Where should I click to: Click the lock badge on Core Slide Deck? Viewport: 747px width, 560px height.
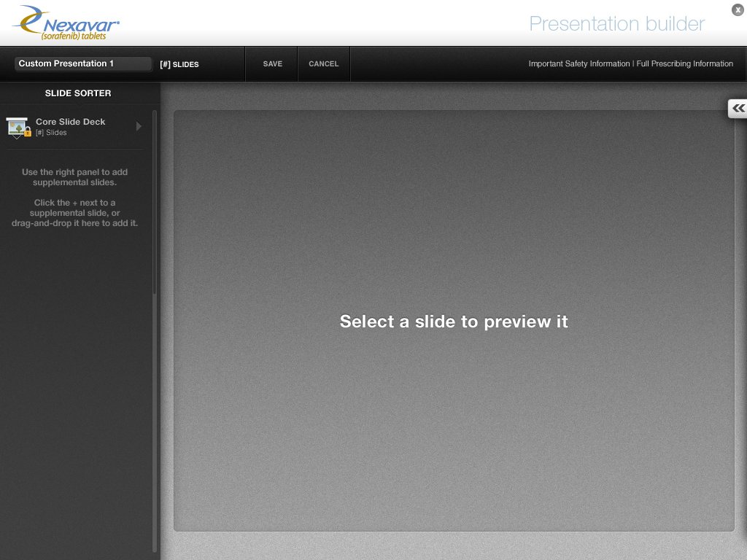click(x=28, y=132)
